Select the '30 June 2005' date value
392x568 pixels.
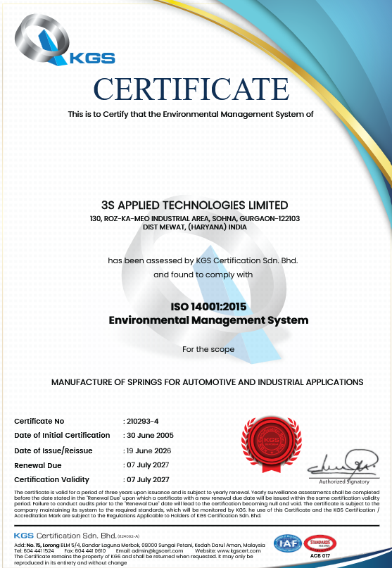click(150, 436)
